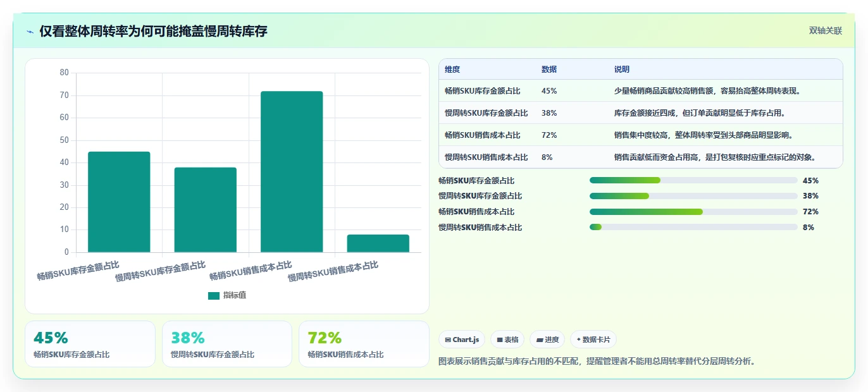Click x-axis label 畅销SKU销售成本占比

tap(251, 270)
